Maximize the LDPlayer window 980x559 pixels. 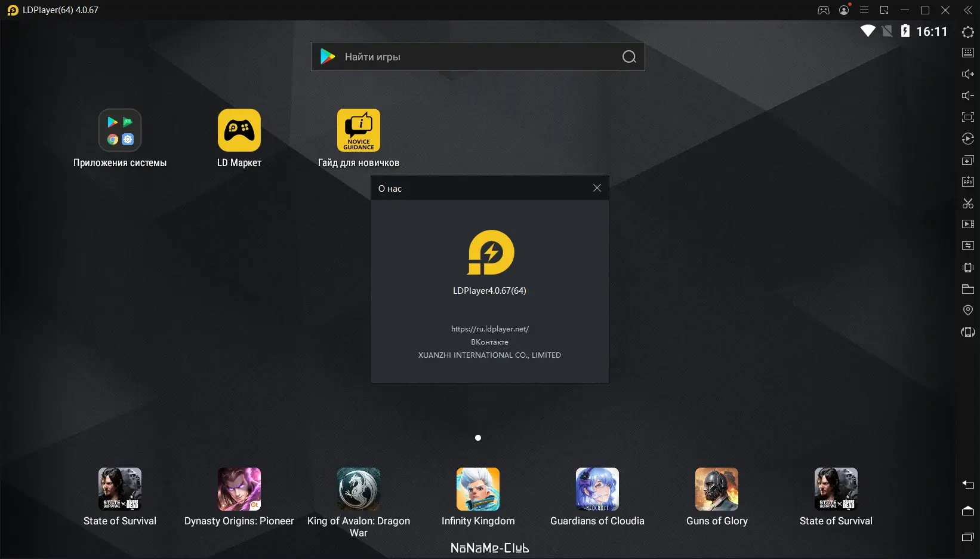point(925,10)
